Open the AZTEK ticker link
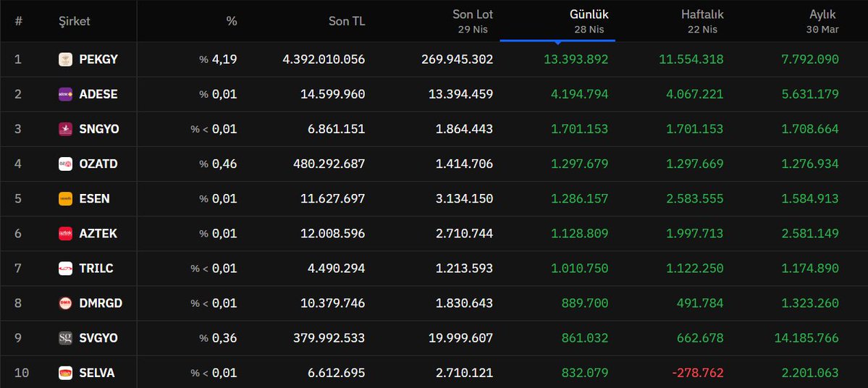The image size is (868, 388). click(x=98, y=234)
